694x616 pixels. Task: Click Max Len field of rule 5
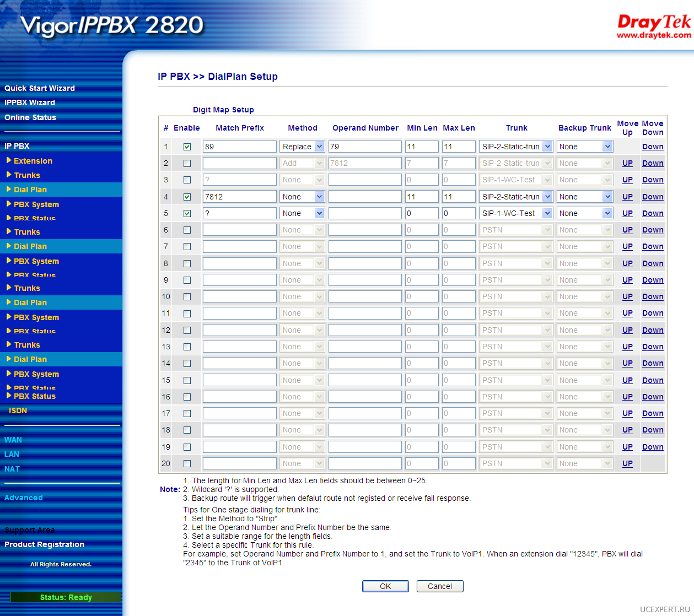[x=459, y=213]
